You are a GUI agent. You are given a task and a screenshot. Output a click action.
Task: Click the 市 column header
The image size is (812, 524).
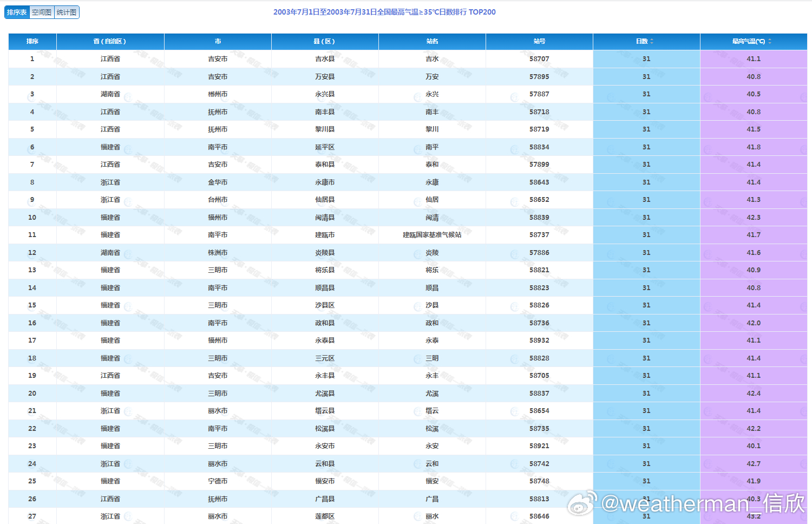218,41
